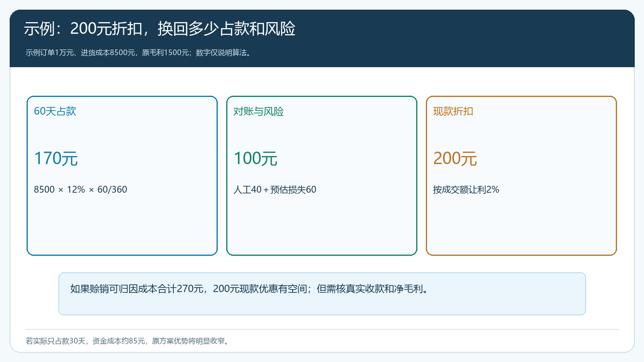Select the 100元 amount
The width and height of the screenshot is (644, 362).
pyautogui.click(x=256, y=158)
